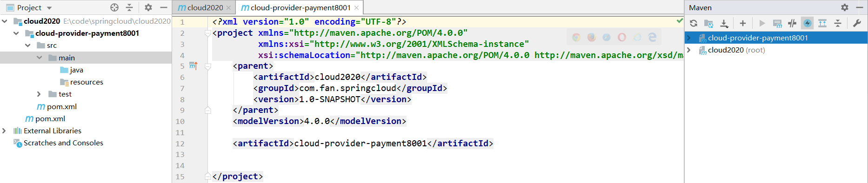Fold the parent block on line 5
Viewport: 868px width, 183px height.
(x=208, y=66)
